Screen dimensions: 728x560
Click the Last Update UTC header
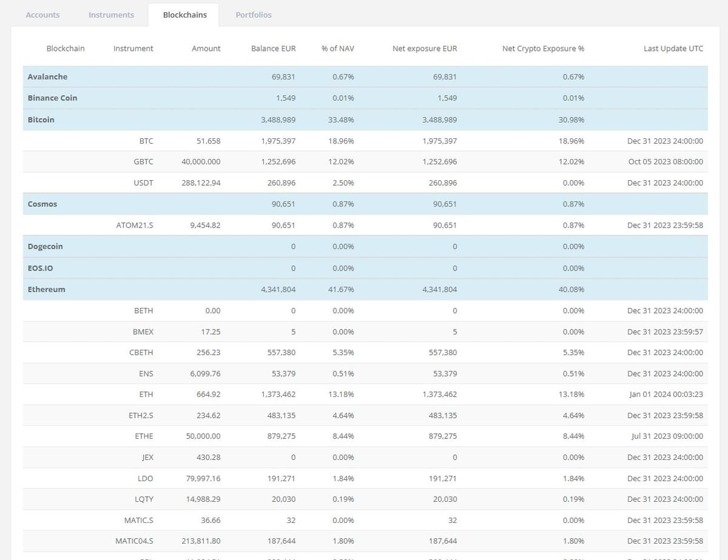pos(673,49)
